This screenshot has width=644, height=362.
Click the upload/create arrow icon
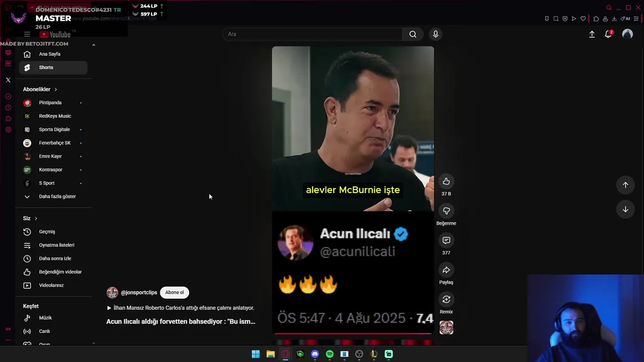tap(592, 34)
